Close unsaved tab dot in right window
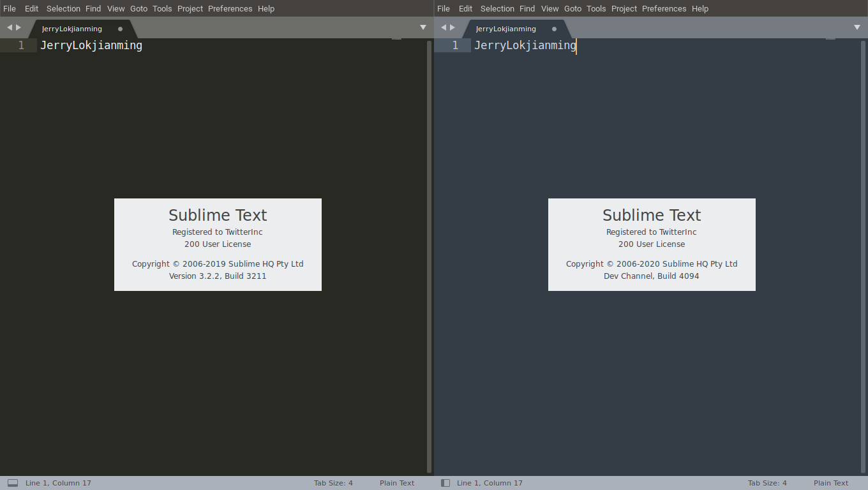Screen dimensions: 868x490 pos(554,29)
